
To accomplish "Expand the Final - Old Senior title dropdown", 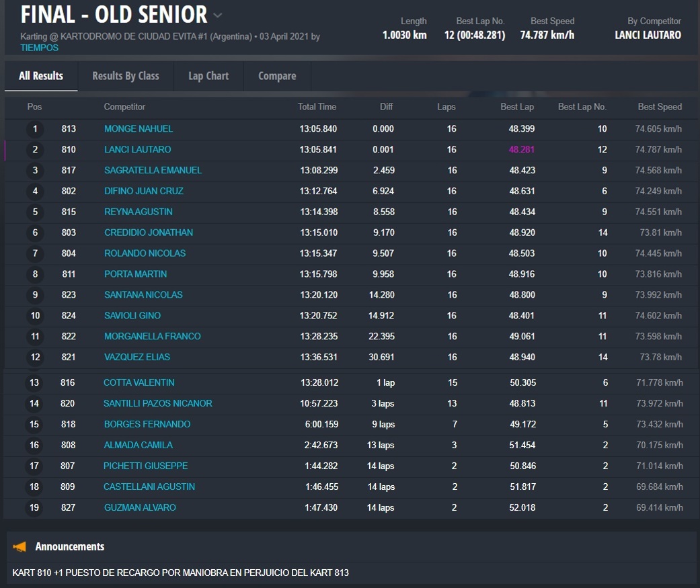I will (217, 15).
